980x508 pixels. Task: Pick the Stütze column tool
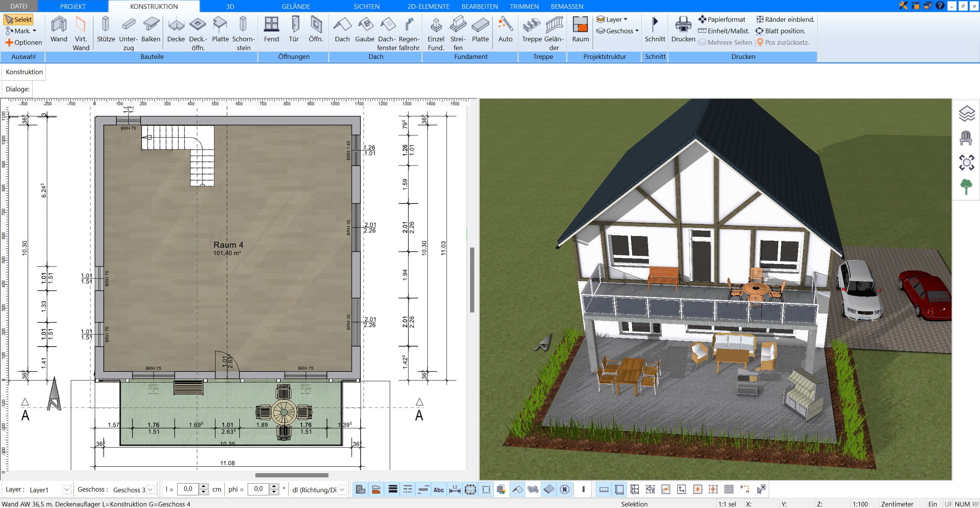pyautogui.click(x=106, y=29)
